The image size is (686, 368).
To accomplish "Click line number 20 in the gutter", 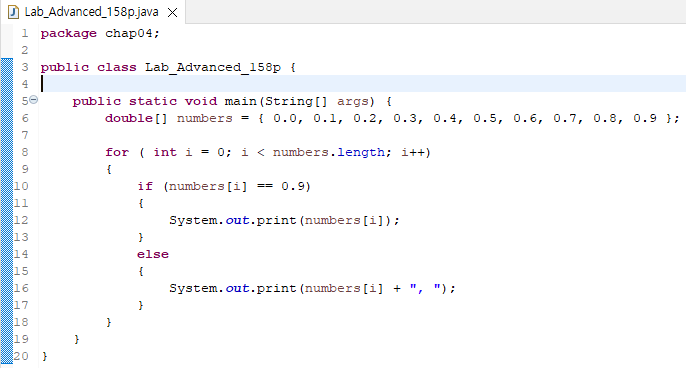I will (21, 356).
